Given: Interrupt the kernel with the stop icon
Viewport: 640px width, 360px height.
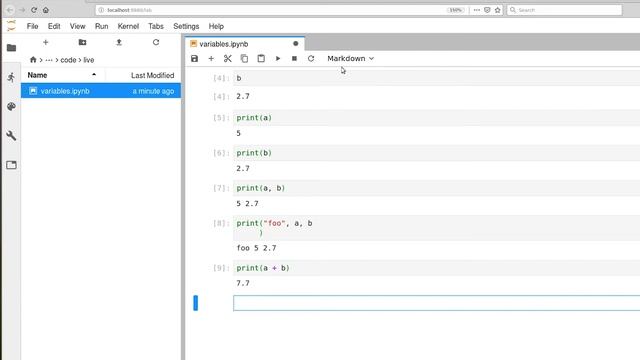Looking at the screenshot, I should pos(294,58).
